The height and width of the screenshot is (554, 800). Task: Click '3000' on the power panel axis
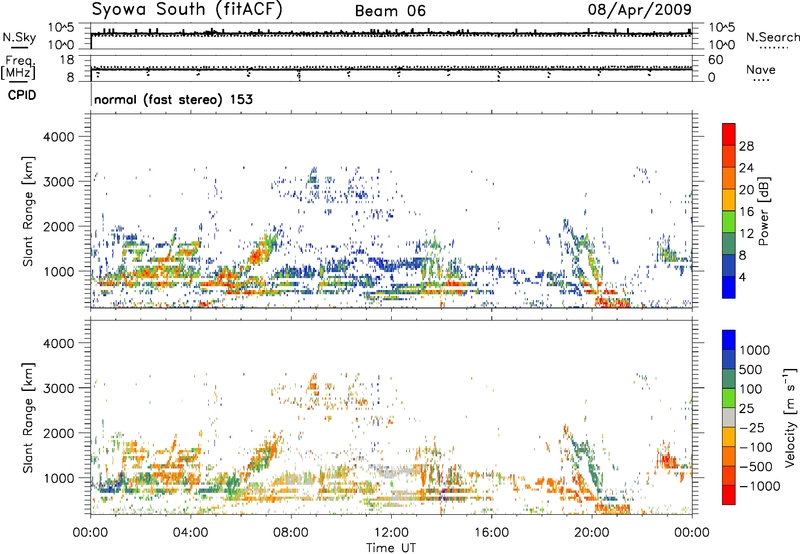(x=58, y=182)
